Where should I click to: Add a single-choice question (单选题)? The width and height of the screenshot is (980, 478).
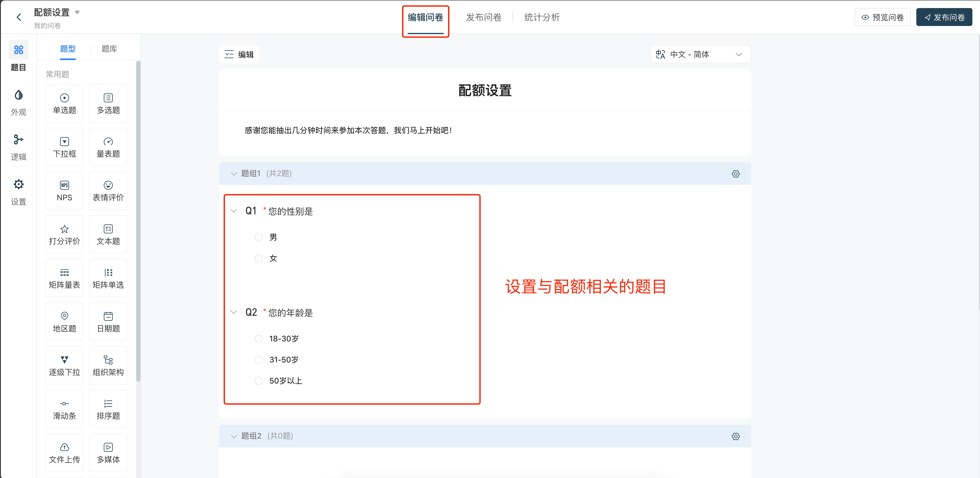pyautogui.click(x=64, y=103)
